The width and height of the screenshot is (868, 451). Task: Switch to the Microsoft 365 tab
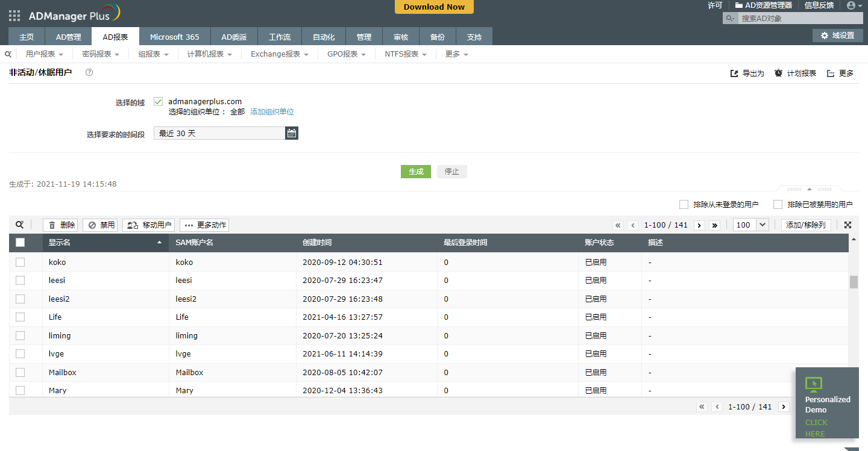coord(174,37)
